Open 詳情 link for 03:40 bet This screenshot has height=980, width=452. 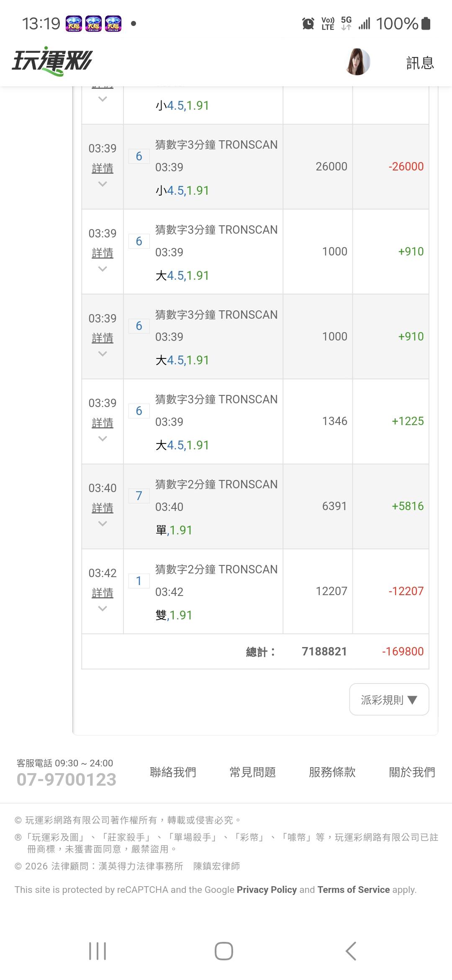tap(103, 508)
